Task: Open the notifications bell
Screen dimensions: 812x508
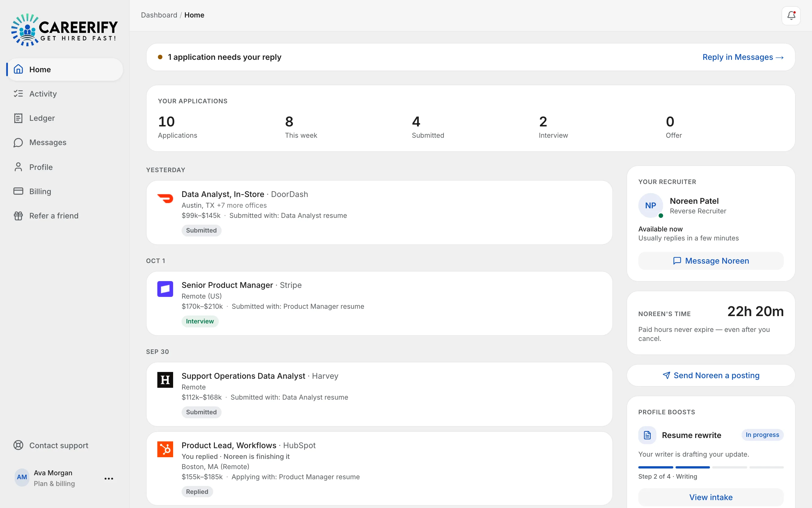Action: pos(791,16)
